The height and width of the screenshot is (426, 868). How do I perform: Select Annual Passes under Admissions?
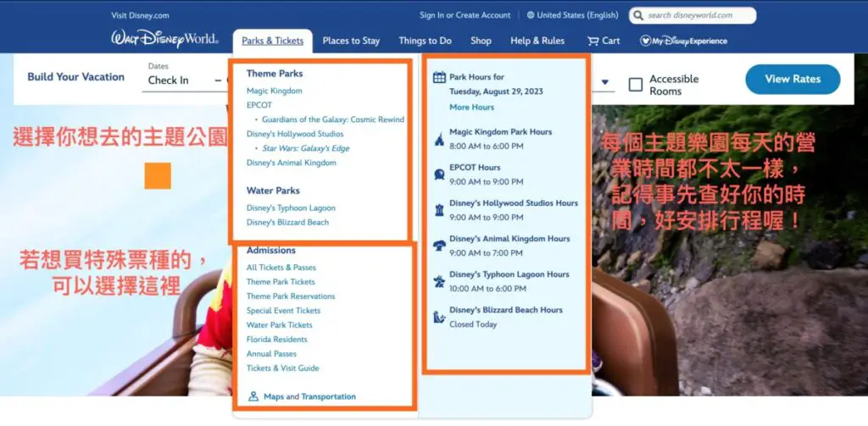(271, 354)
